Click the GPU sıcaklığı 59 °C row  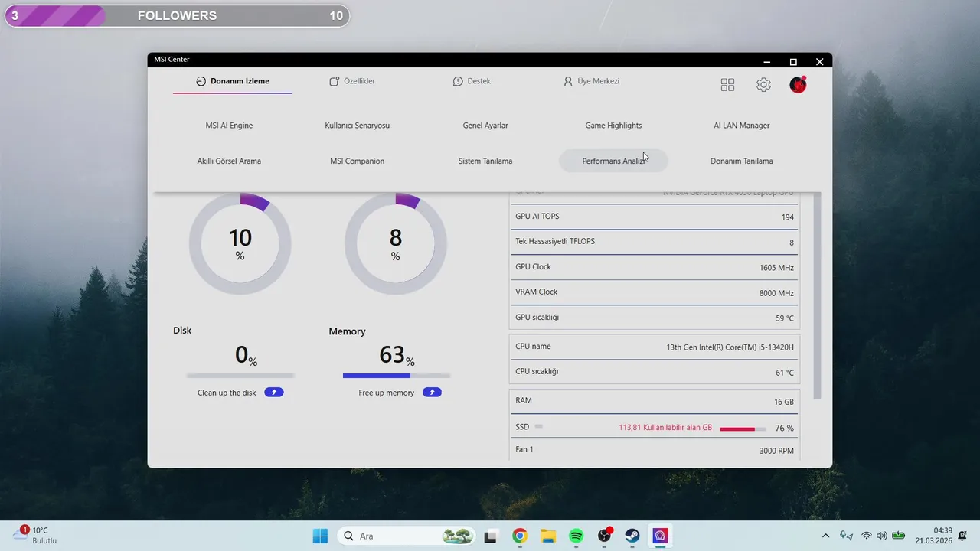click(655, 318)
